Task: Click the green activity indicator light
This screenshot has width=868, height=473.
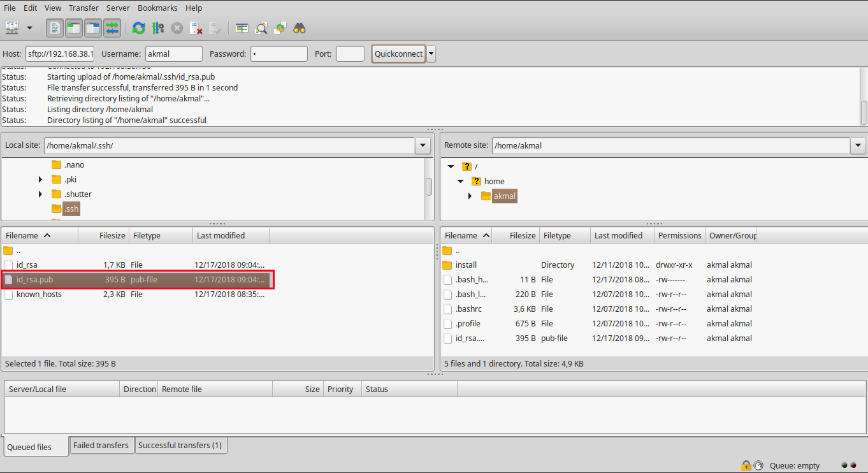Action: click(844, 465)
